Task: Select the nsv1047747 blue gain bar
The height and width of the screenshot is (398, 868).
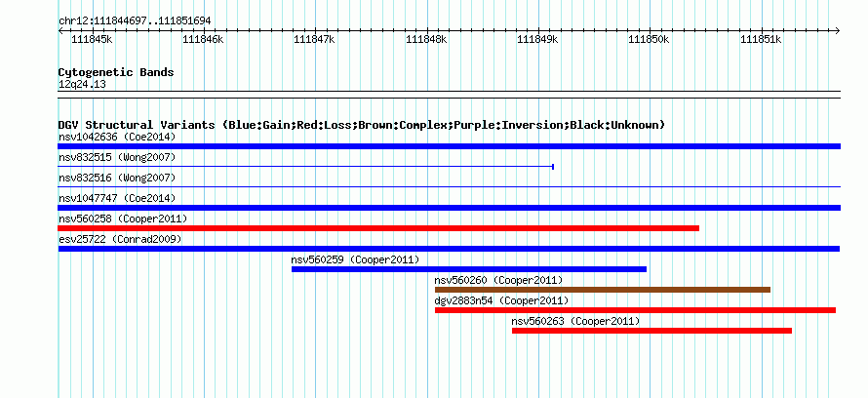Action: coord(449,208)
